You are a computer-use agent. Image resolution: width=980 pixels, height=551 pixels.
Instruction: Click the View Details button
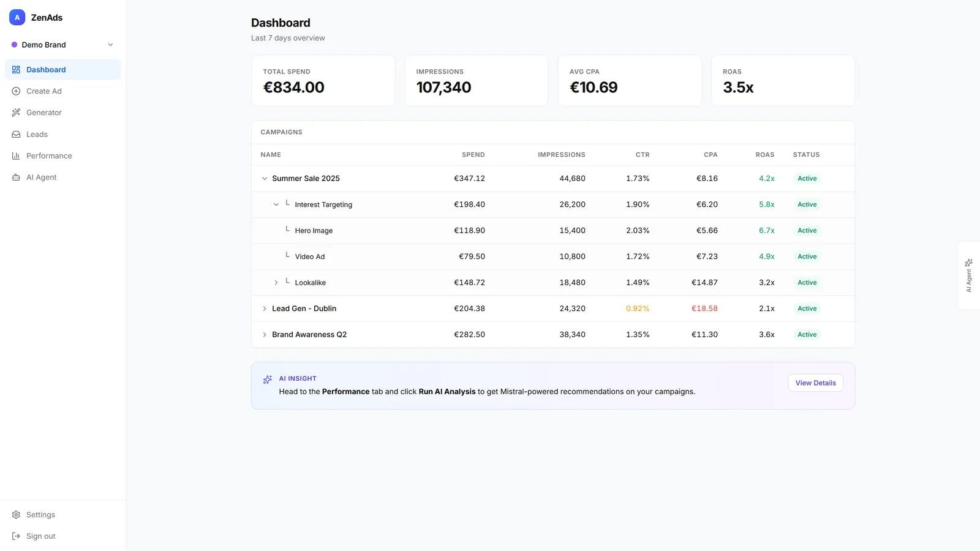click(815, 383)
